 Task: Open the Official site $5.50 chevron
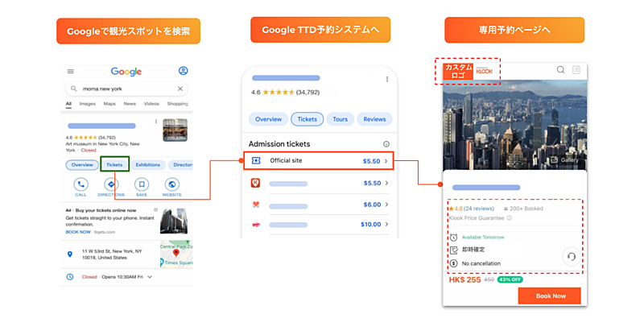tap(386, 161)
